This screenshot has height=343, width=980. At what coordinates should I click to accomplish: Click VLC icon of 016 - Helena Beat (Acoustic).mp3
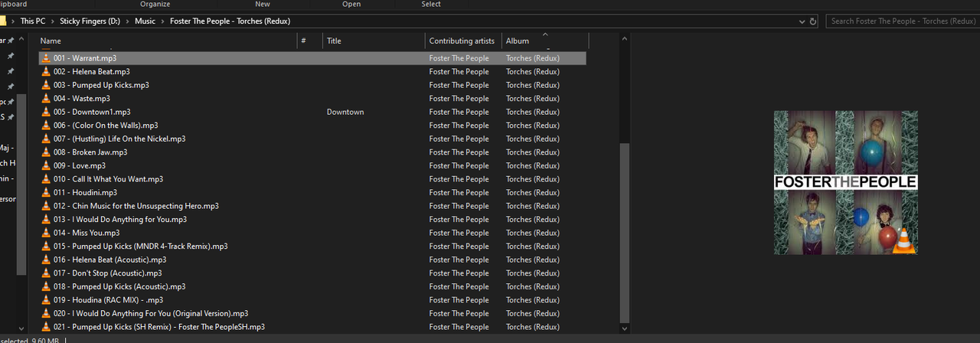(46, 260)
